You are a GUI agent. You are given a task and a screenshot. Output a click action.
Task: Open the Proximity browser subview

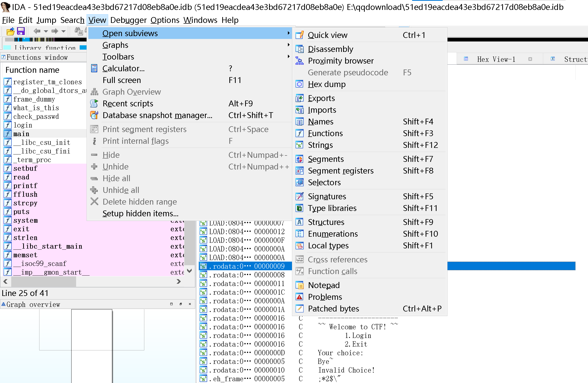point(341,61)
